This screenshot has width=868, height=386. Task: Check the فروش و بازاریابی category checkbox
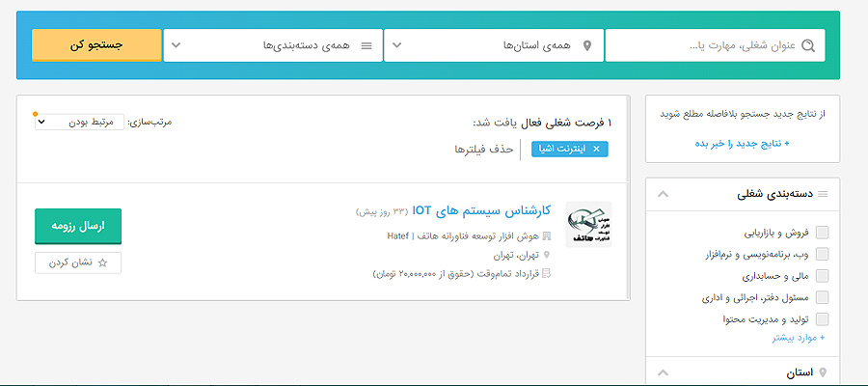(x=823, y=233)
